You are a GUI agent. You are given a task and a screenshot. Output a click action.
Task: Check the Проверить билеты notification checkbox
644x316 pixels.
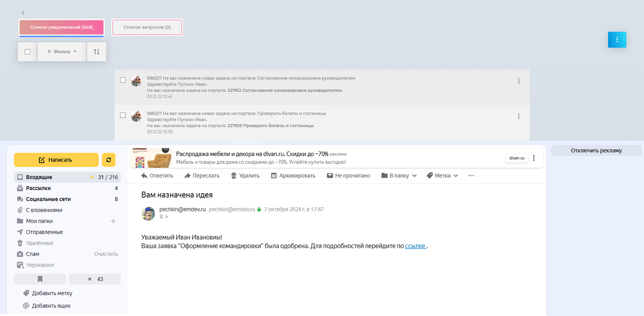click(x=123, y=115)
